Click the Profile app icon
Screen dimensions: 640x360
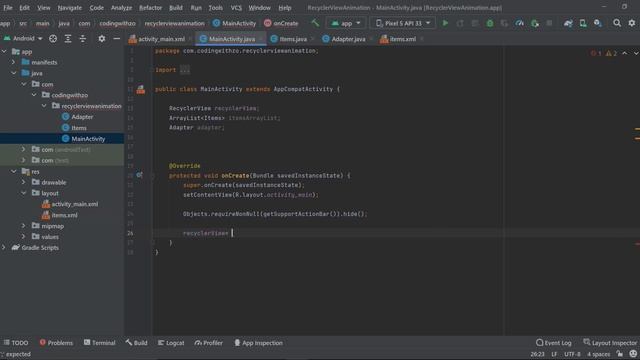(520, 23)
